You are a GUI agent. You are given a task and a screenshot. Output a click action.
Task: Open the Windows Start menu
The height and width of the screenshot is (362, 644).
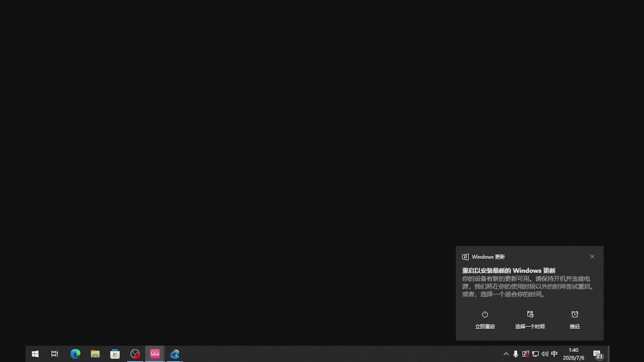(35, 354)
